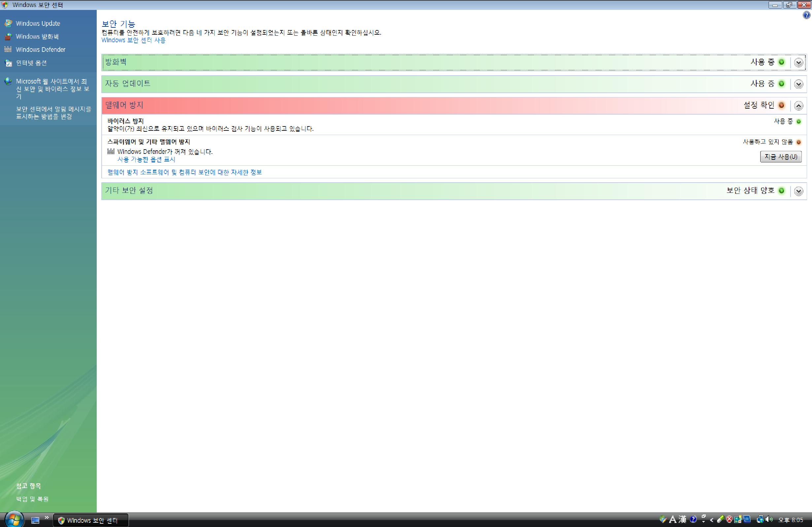This screenshot has height=527, width=812.
Task: Click the 자동 업데이트 section header
Action: (x=454, y=84)
